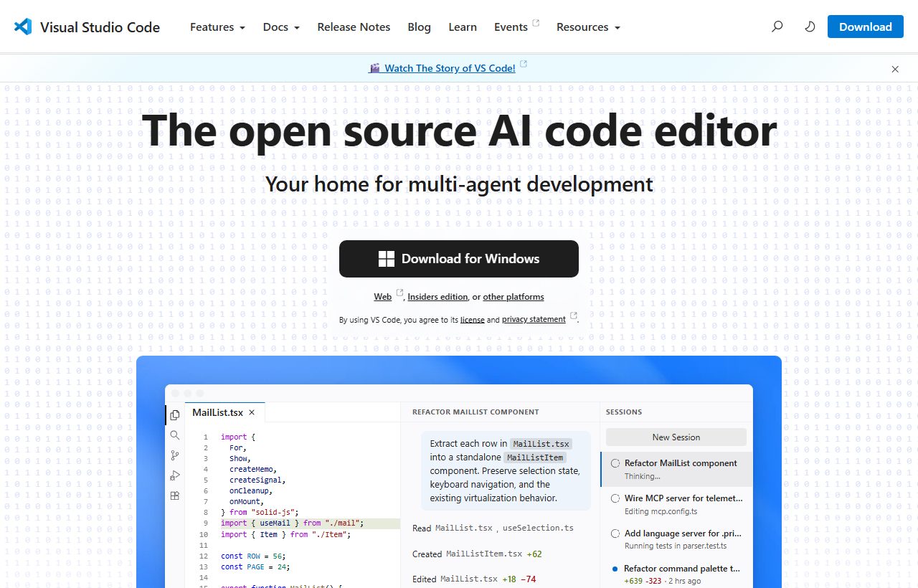Open the Insiders edition link
918x588 pixels.
tap(437, 297)
